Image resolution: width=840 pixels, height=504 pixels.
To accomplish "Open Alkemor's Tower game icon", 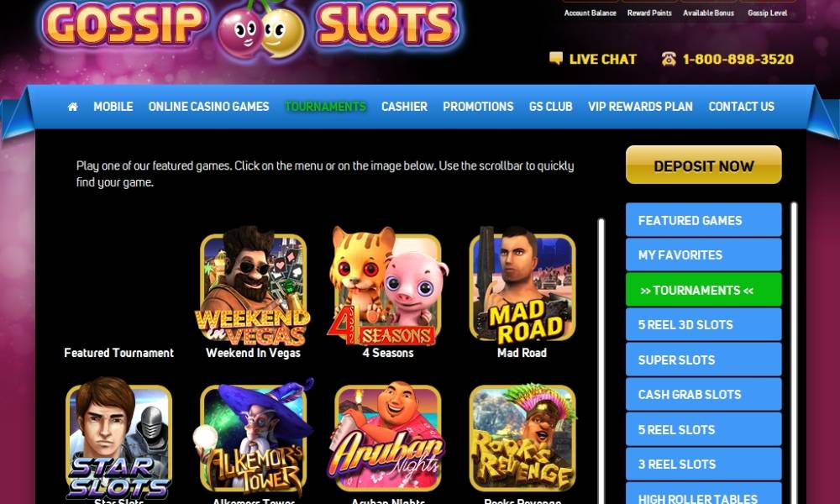I will coord(254,438).
